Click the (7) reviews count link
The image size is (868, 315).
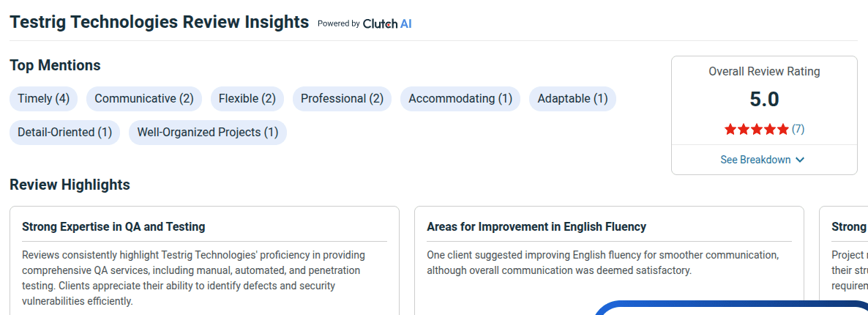tap(798, 129)
